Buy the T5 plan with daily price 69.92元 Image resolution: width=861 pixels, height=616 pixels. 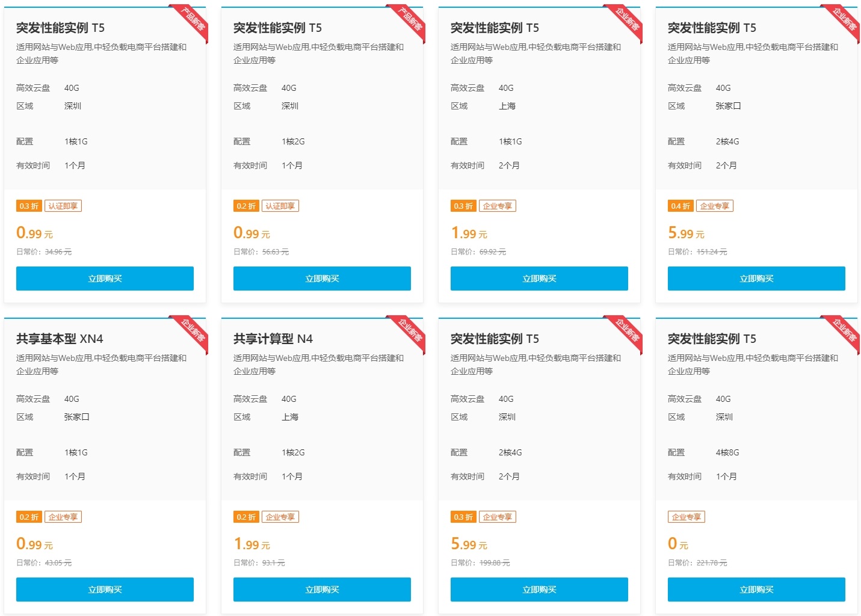(539, 279)
